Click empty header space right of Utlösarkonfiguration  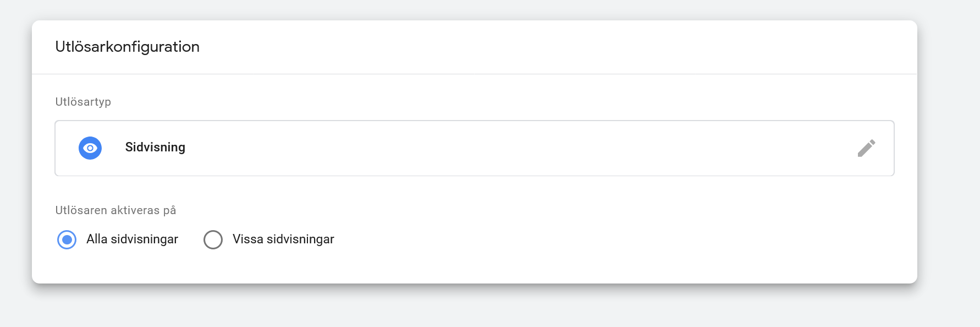click(x=550, y=47)
